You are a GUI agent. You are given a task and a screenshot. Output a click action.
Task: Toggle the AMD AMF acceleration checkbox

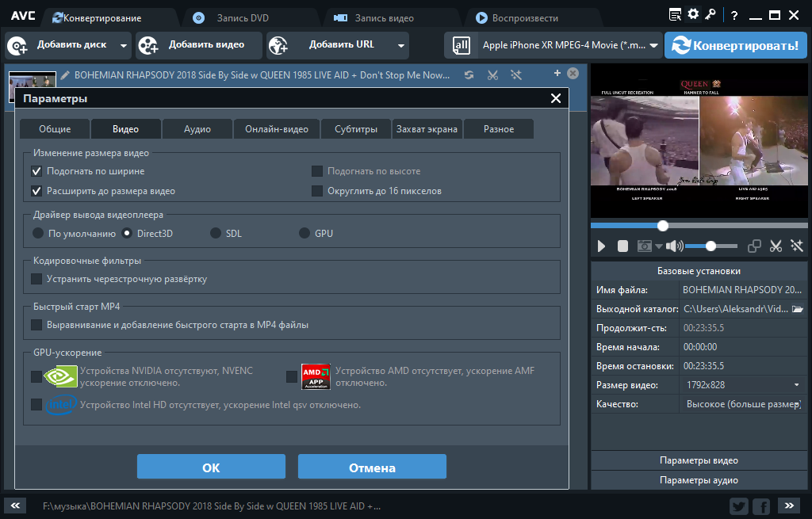click(x=292, y=376)
